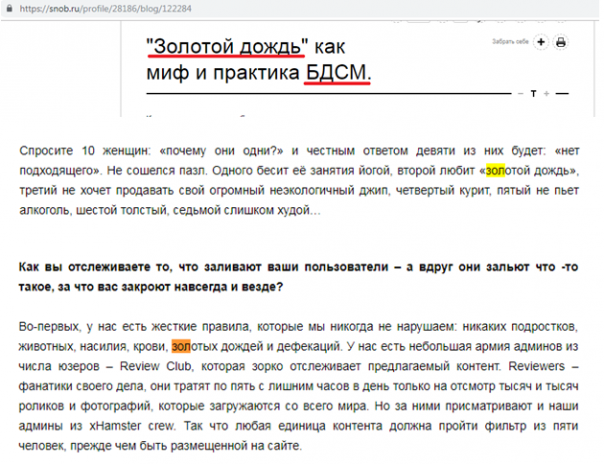Click «Во-первых» at the start of the answer
The width and height of the screenshot is (604, 464).
click(x=50, y=325)
